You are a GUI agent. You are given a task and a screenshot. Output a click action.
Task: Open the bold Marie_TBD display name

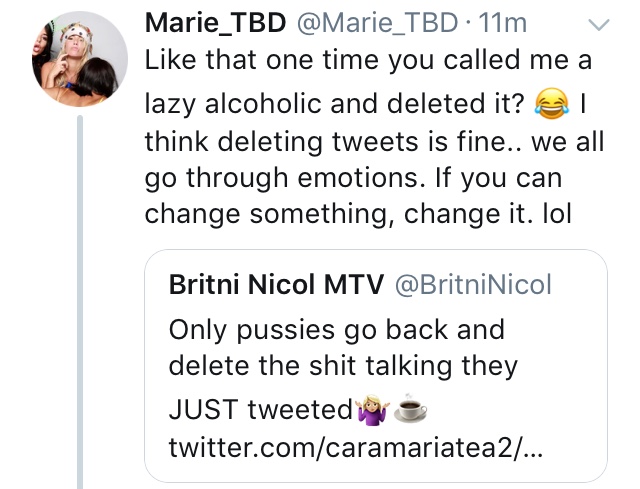point(216,23)
